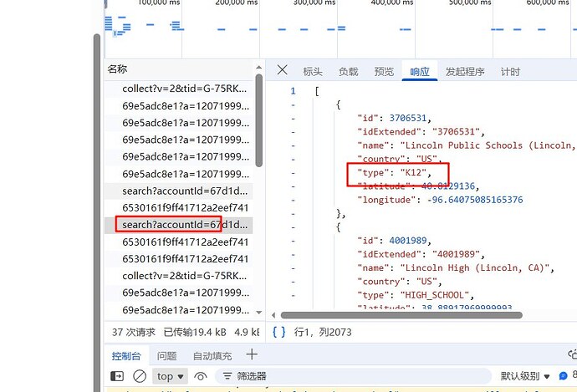Click the 300,000 ms timeline marker

pyautogui.click(x=314, y=3)
